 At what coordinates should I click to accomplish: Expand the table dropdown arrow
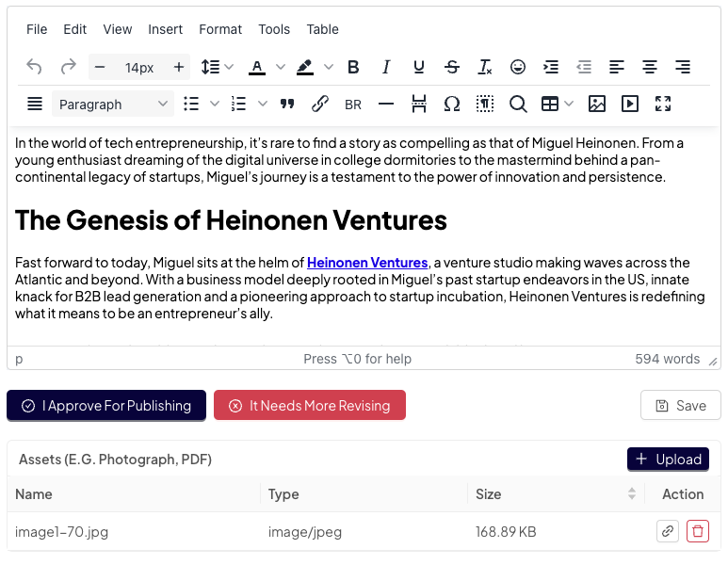(x=569, y=104)
